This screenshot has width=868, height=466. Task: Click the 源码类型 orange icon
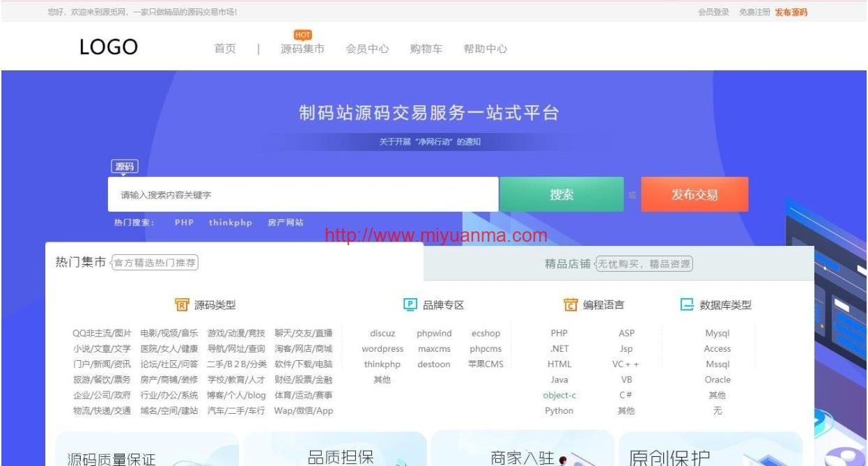(x=181, y=304)
